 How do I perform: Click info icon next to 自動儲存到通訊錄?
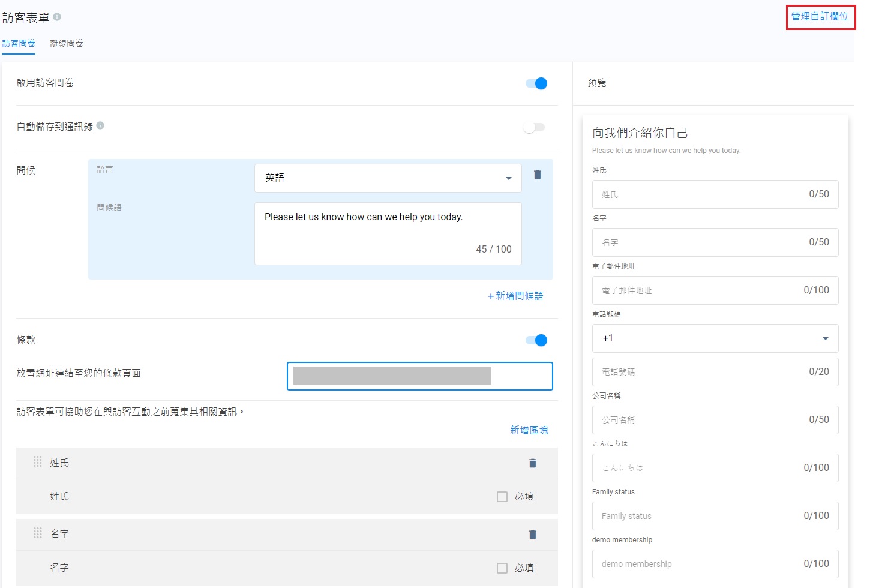pyautogui.click(x=100, y=125)
